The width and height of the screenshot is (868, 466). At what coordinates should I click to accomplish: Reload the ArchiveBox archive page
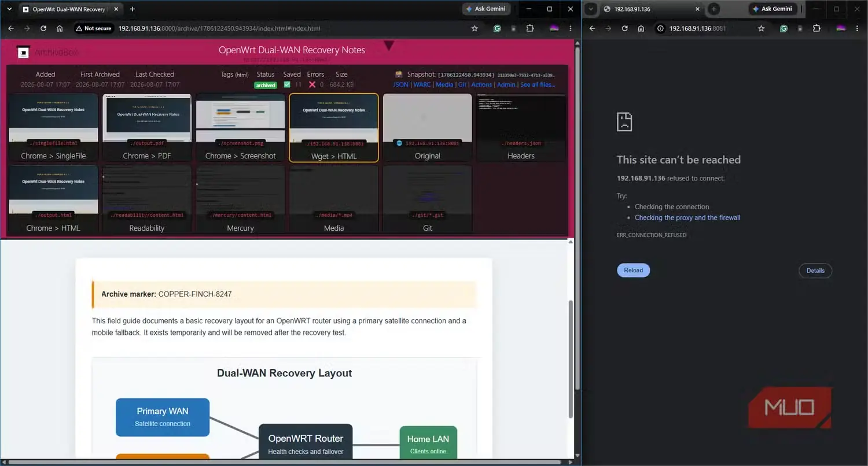tap(43, 28)
